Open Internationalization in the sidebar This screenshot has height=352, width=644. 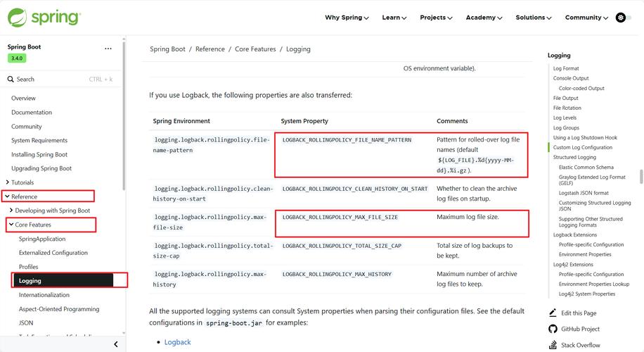pyautogui.click(x=44, y=295)
